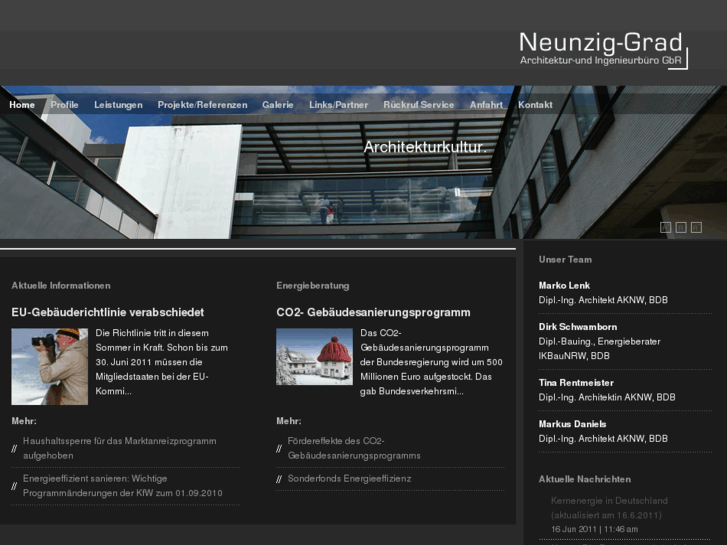
Task: Click date 16 Jun 2011 | 11:46 am
Action: click(594, 529)
